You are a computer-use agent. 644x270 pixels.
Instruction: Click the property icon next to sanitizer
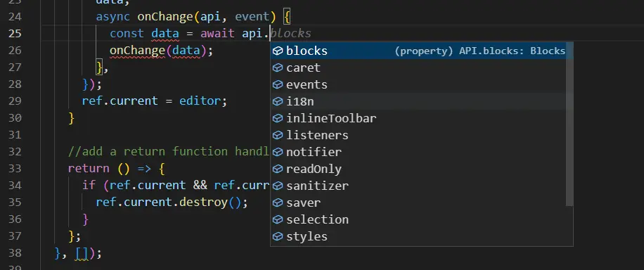(x=278, y=186)
